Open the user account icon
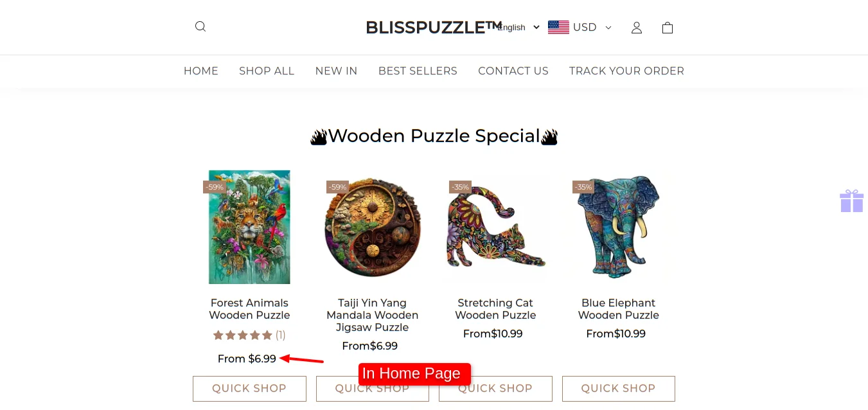The image size is (868, 410). 637,28
